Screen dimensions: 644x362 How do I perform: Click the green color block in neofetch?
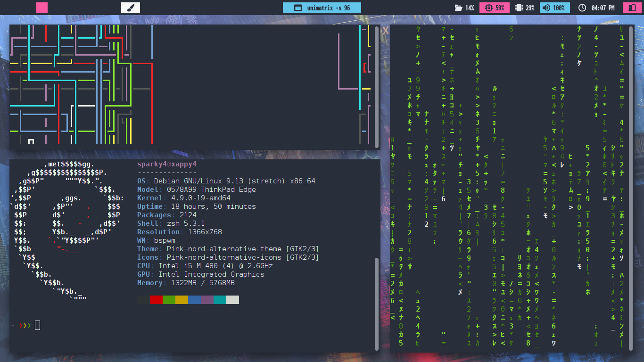coord(169,300)
